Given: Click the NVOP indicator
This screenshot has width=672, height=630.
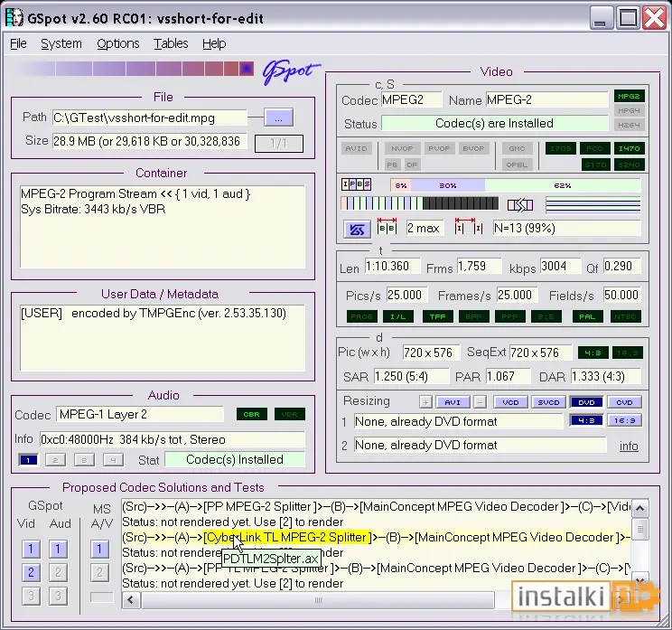Looking at the screenshot, I should tap(402, 148).
